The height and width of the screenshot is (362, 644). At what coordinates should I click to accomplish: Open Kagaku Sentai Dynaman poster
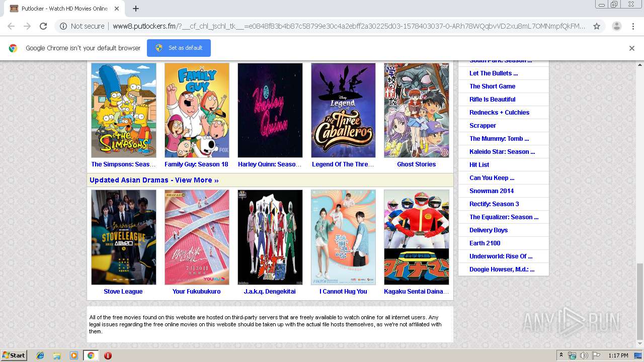click(x=417, y=237)
